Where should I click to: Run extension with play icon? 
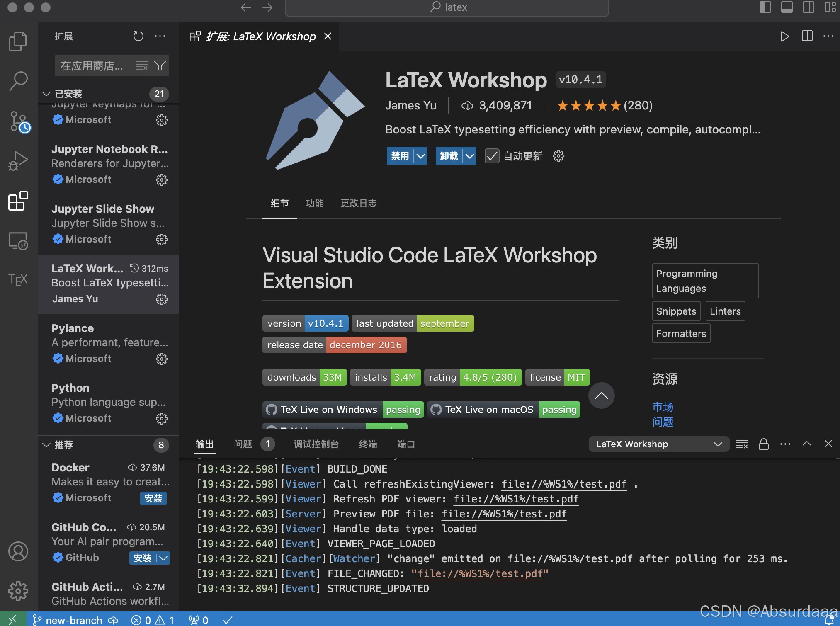pos(785,36)
